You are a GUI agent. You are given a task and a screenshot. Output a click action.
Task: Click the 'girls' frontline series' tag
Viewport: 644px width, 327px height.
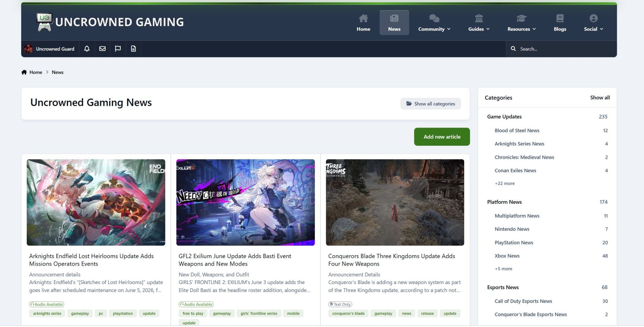coord(259,314)
